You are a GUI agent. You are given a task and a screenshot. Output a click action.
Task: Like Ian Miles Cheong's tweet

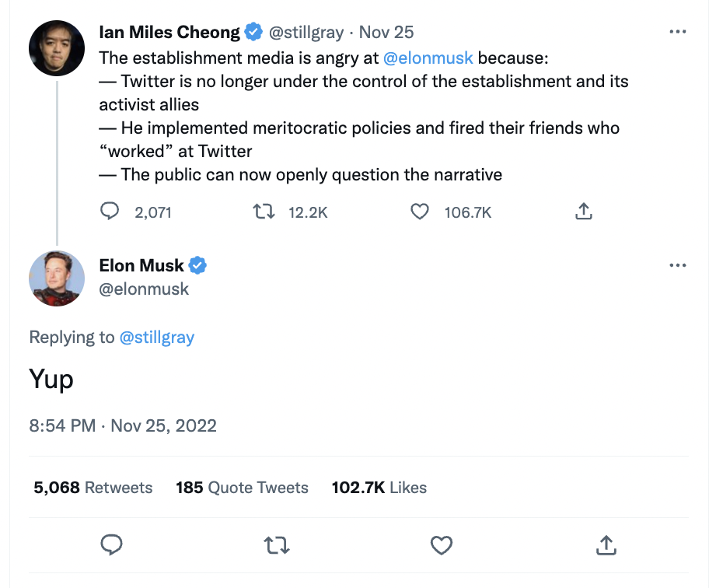pos(419,211)
